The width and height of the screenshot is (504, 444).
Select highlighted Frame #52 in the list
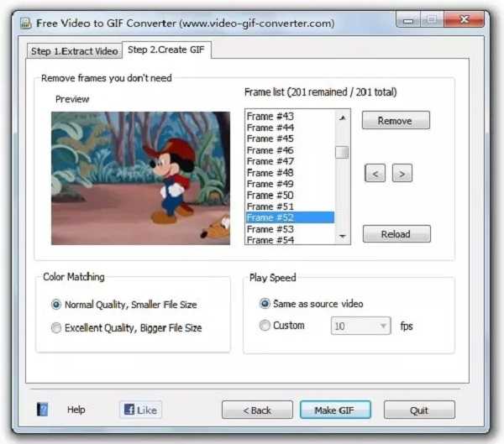click(291, 217)
